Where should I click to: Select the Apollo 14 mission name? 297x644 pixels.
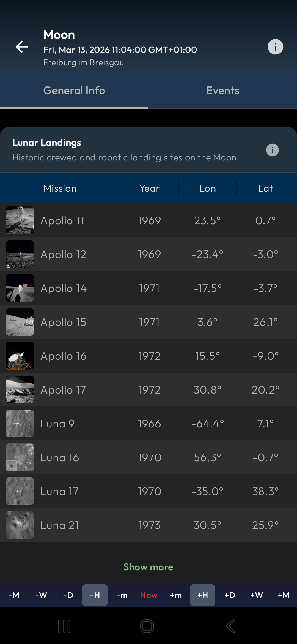64,288
